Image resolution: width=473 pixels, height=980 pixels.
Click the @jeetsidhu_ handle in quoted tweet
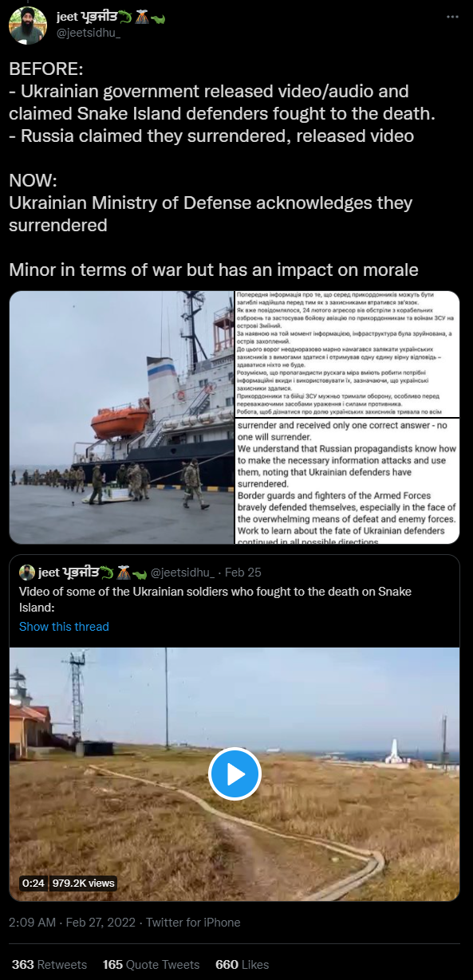coord(183,573)
